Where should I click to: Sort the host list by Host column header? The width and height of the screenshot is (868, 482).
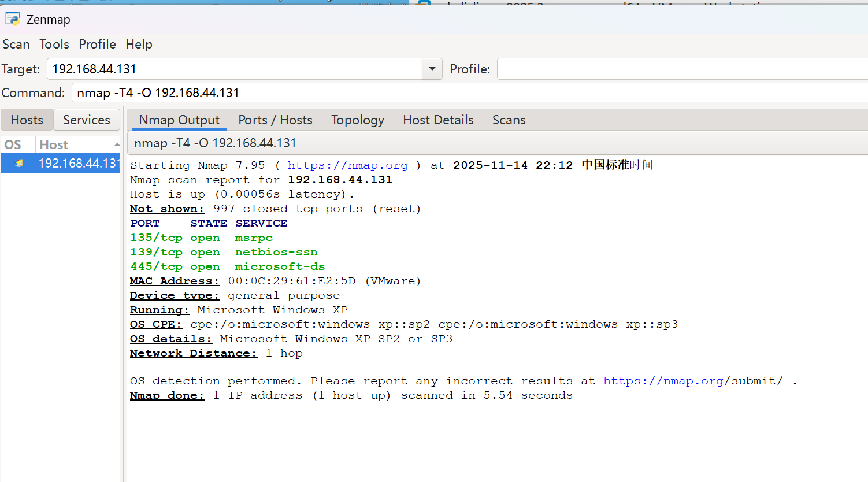(x=78, y=144)
